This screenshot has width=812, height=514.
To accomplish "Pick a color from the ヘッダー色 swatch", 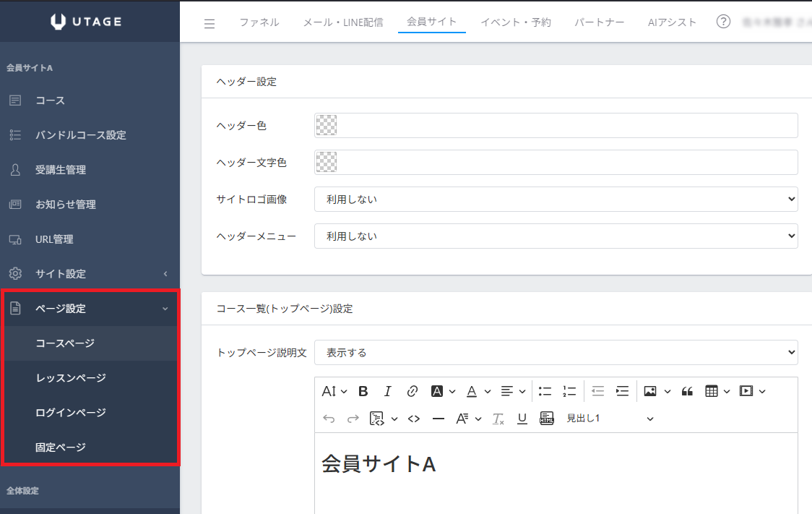I will point(327,126).
